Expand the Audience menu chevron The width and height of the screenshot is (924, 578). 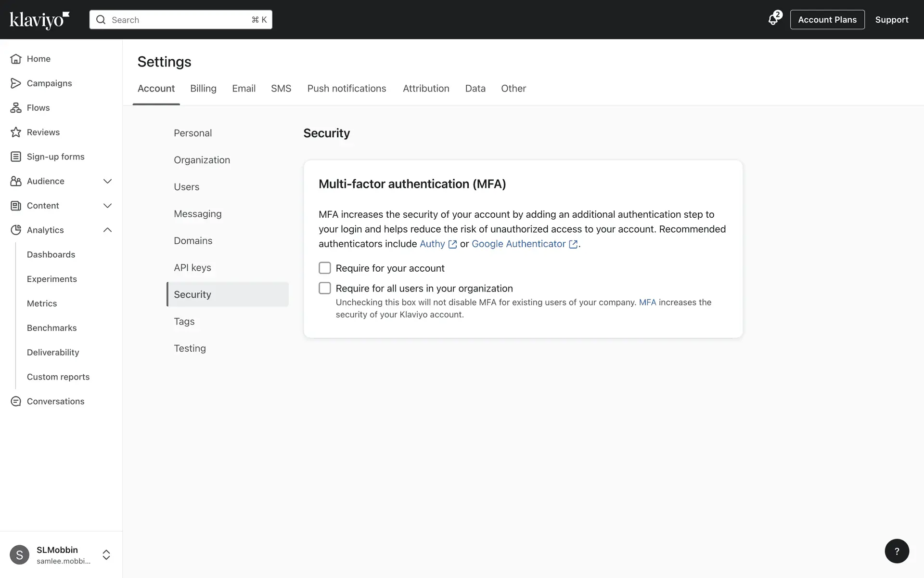[x=107, y=181]
